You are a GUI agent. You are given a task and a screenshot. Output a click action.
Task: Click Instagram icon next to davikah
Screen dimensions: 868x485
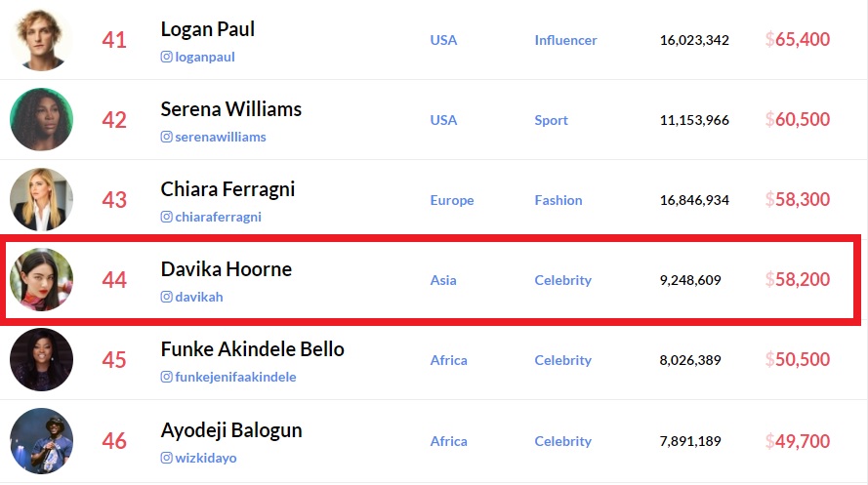tap(167, 298)
